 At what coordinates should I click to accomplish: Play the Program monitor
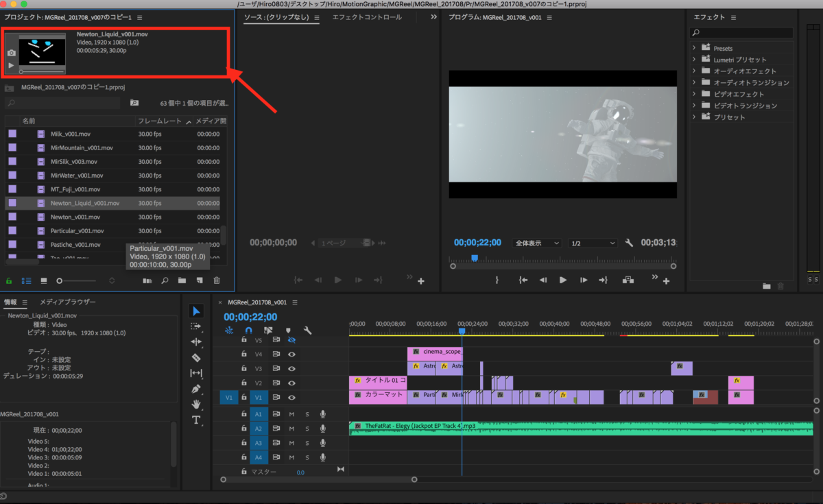[x=563, y=280]
